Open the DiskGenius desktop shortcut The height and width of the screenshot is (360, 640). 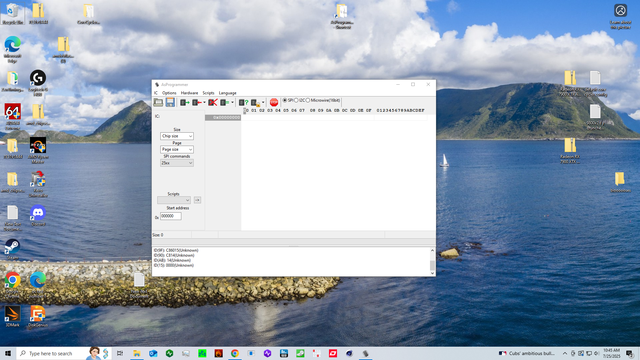click(38, 316)
